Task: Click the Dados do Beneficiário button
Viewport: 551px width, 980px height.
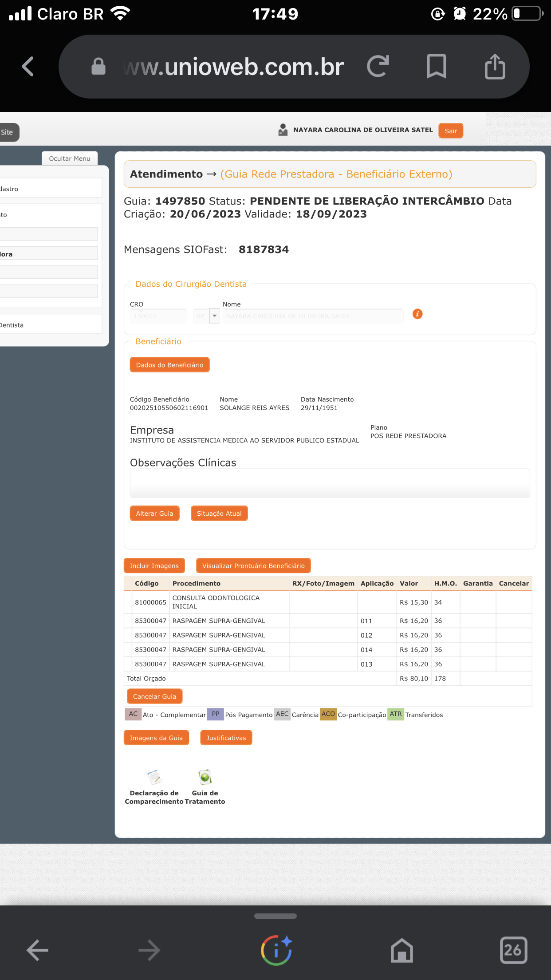Action: [169, 365]
